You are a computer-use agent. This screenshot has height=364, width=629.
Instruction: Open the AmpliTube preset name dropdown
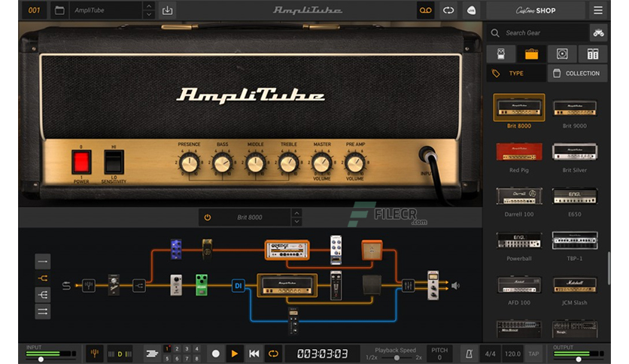pyautogui.click(x=106, y=11)
